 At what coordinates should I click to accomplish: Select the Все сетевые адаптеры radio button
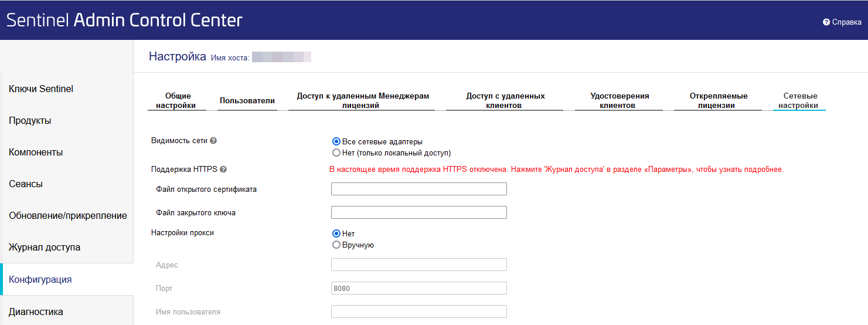pyautogui.click(x=336, y=141)
